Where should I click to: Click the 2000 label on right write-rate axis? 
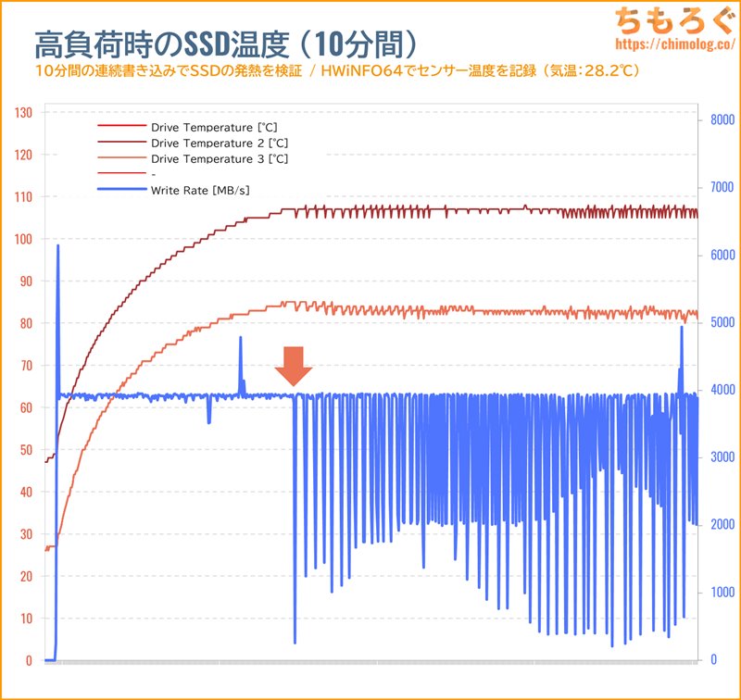[x=723, y=525]
